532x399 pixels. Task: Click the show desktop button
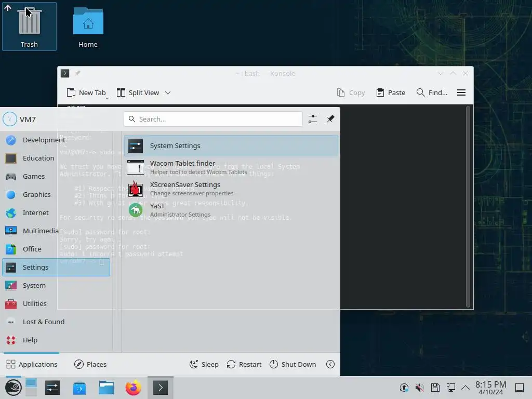pyautogui.click(x=520, y=388)
